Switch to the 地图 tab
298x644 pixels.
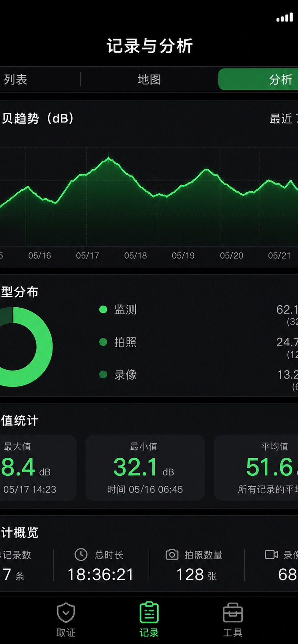pos(149,79)
